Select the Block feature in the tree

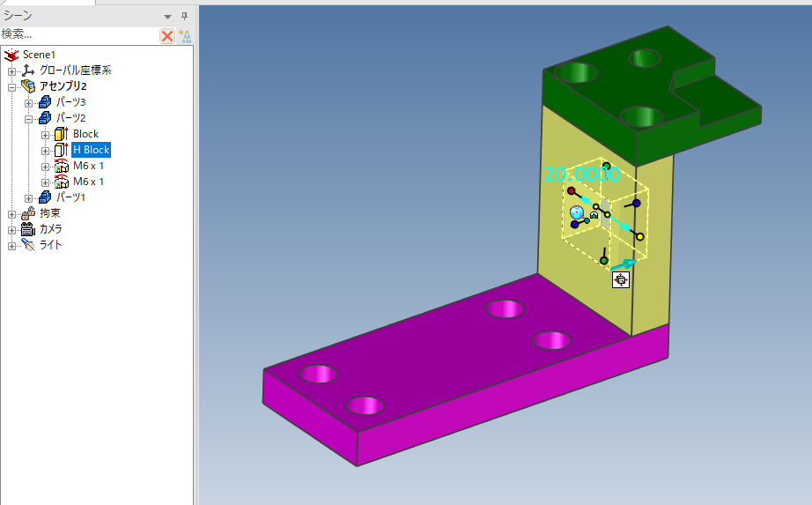pyautogui.click(x=85, y=134)
